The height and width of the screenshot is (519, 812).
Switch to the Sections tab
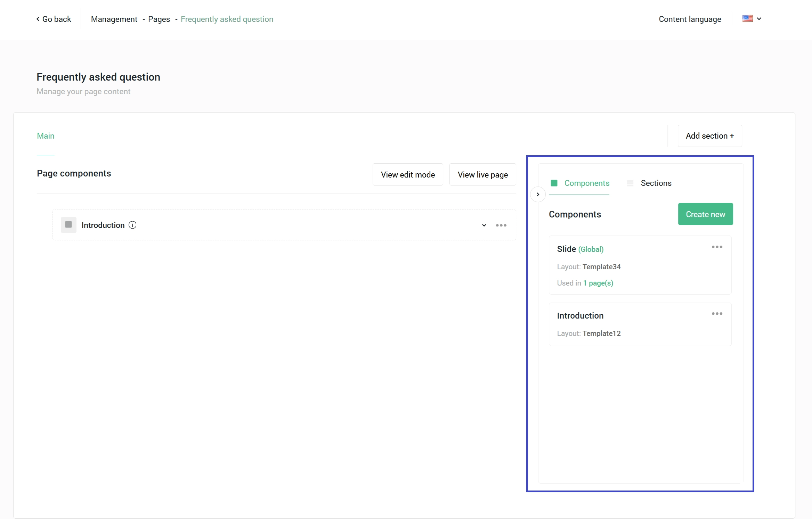[656, 183]
